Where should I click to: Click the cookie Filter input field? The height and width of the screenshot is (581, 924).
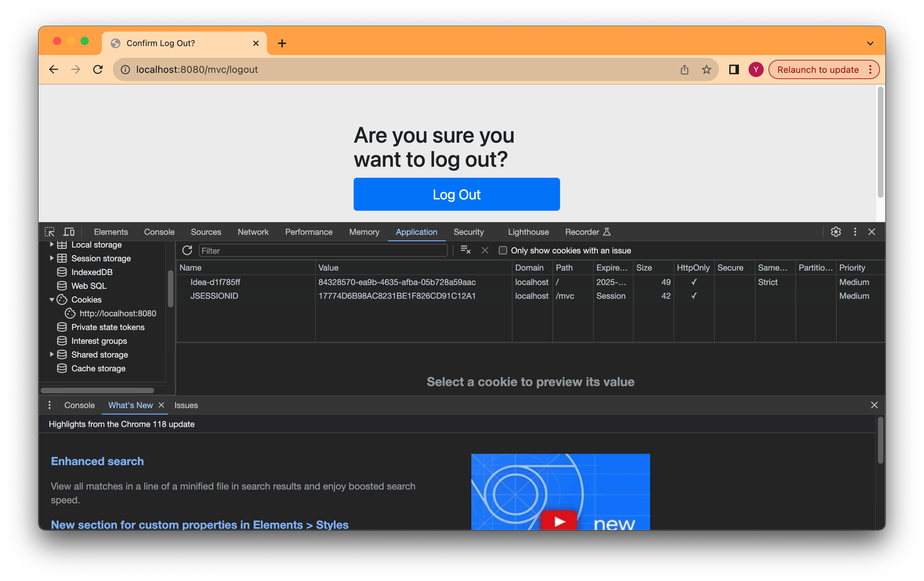tap(323, 250)
